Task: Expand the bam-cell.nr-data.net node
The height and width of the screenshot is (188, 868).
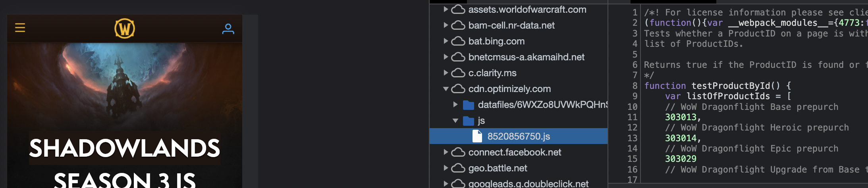Action: 446,25
